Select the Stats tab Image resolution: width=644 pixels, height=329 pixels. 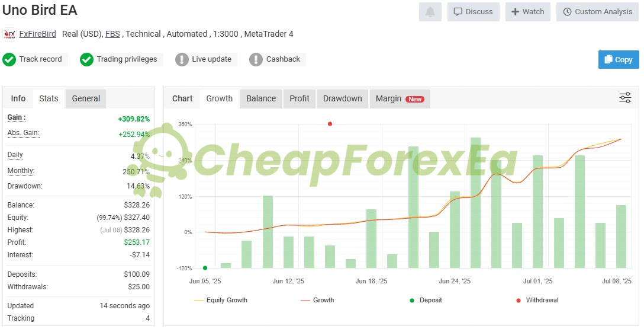pyautogui.click(x=49, y=98)
